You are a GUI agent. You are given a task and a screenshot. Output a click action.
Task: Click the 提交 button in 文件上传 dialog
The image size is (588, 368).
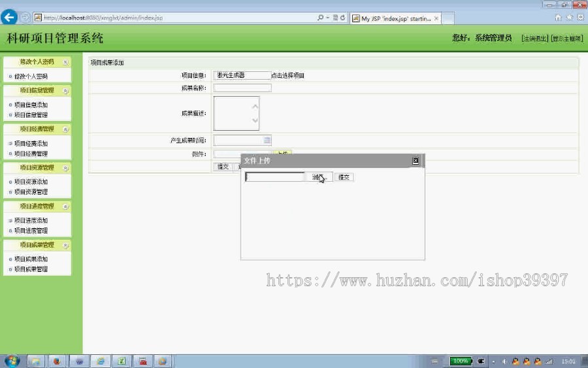344,177
